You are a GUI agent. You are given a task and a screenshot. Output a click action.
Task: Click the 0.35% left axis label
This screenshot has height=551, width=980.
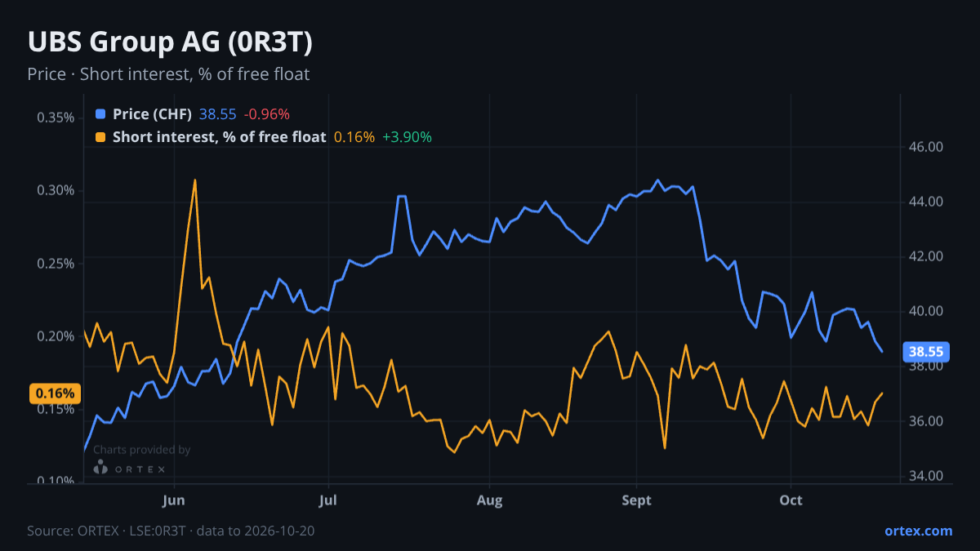[x=56, y=118]
